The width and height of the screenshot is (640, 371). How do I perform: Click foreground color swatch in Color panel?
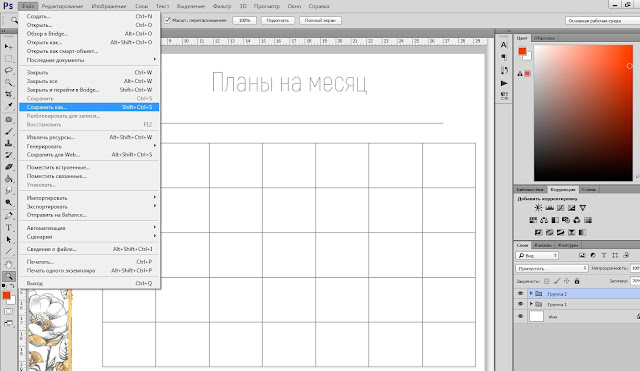tap(522, 51)
